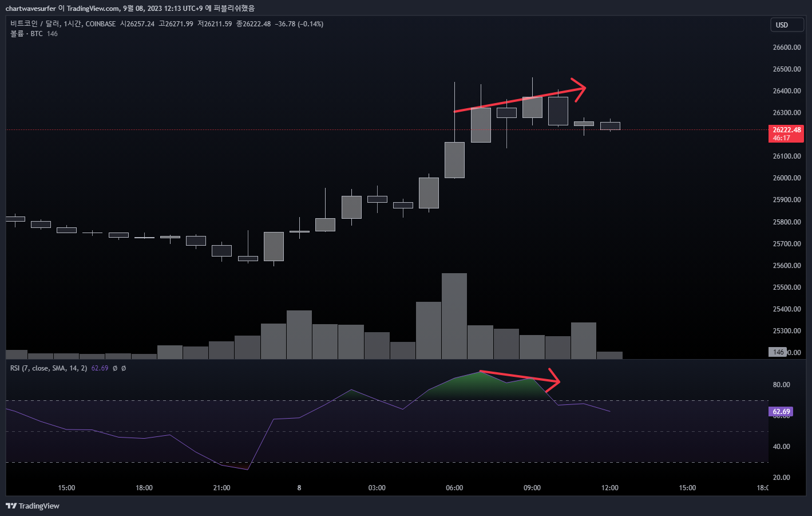Click the 25900.00 price axis label
This screenshot has width=812, height=516.
click(787, 200)
